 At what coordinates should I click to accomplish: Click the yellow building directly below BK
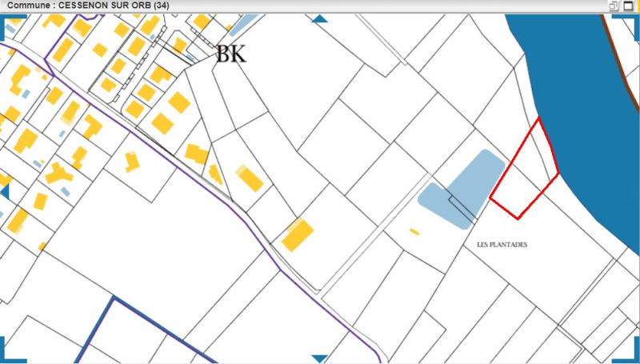coord(250,178)
